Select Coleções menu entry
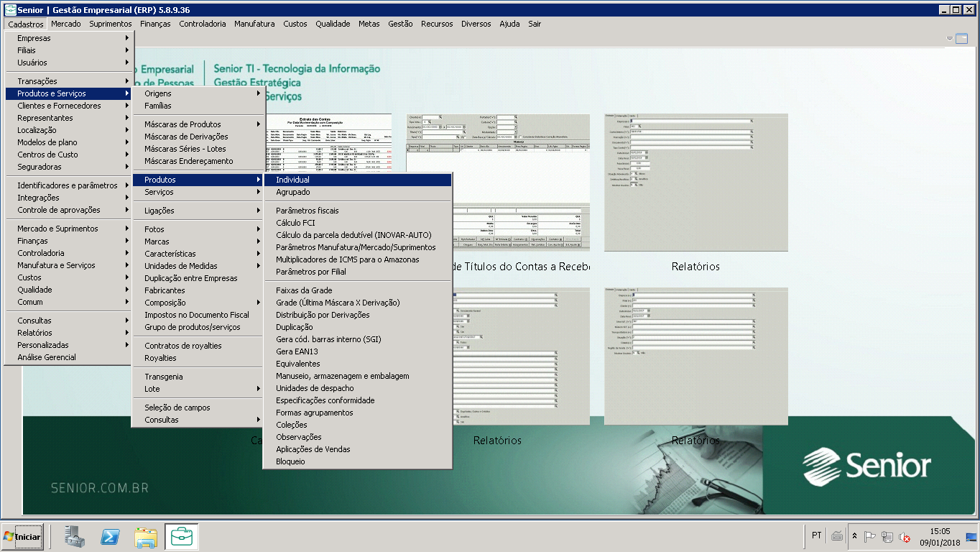 click(358, 425)
